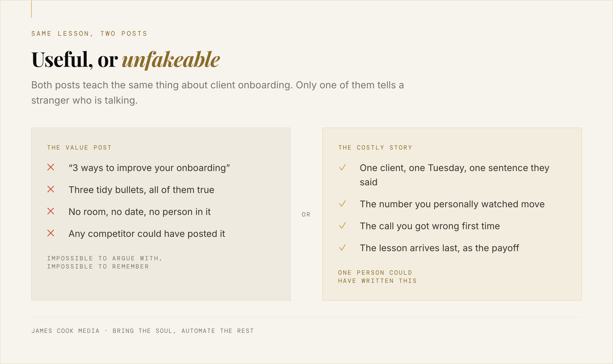
Task: Click the checkmark beside "One client, one Tuesday"
Action: (x=342, y=167)
